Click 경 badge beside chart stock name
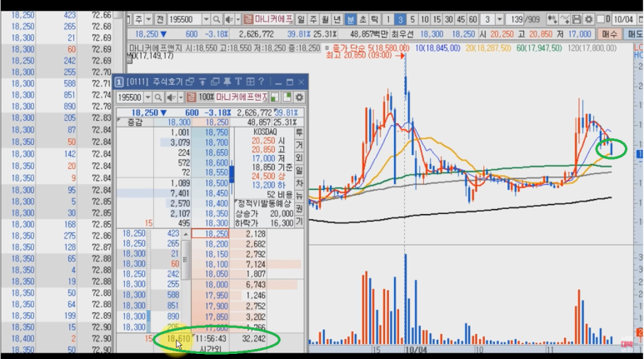Viewport: 644px width, 359px height. click(x=248, y=19)
